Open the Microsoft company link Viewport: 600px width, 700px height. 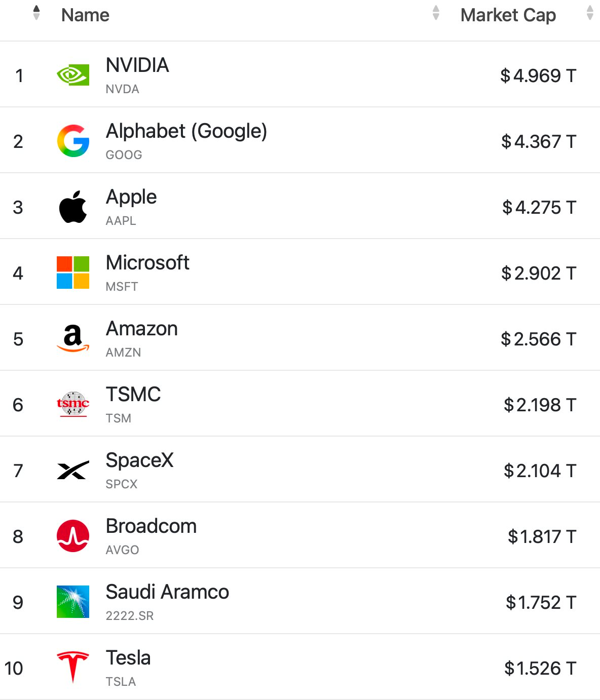[x=147, y=262]
